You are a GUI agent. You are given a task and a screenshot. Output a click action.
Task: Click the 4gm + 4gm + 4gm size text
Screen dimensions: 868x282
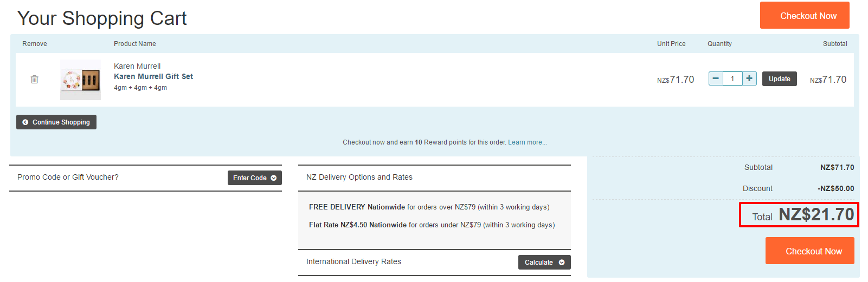140,87
